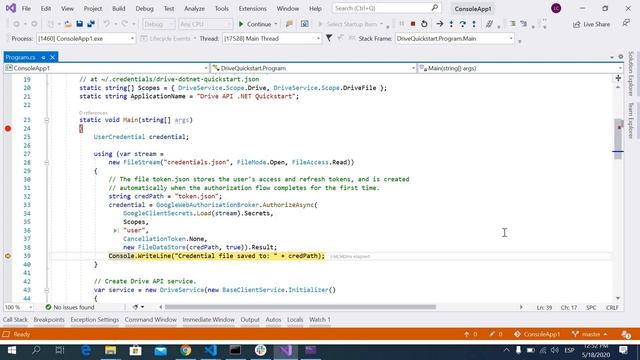
Task: Open the Stack Frame dropdown
Action: click(x=454, y=38)
